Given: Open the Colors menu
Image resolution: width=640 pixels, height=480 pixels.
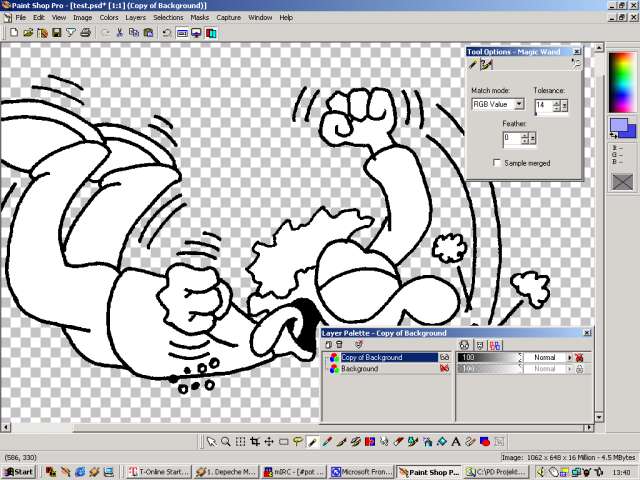Looking at the screenshot, I should pyautogui.click(x=109, y=18).
